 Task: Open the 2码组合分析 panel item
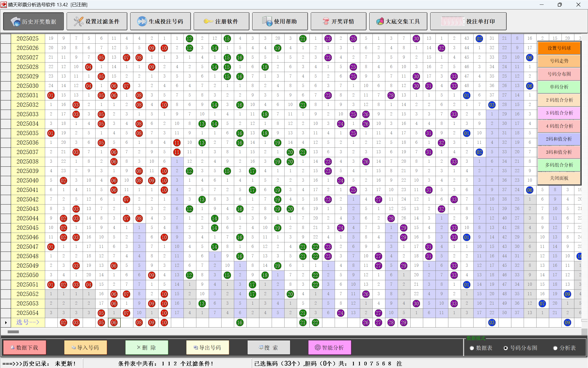(559, 100)
